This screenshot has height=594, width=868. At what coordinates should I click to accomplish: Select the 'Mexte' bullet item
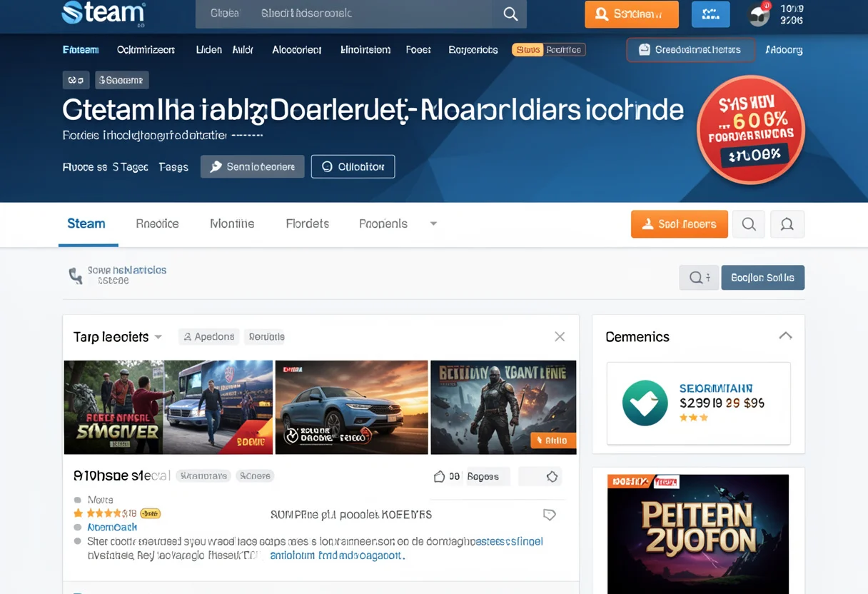pos(100,500)
